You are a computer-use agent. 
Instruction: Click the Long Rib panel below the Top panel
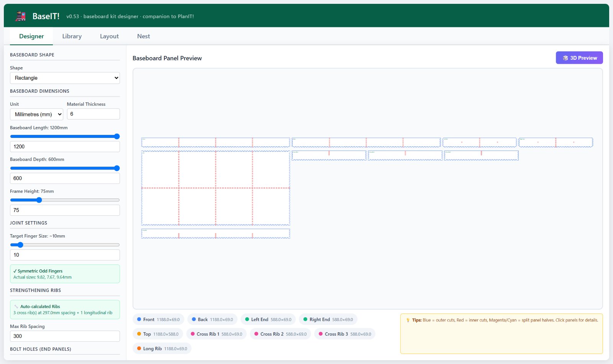[x=216, y=234]
